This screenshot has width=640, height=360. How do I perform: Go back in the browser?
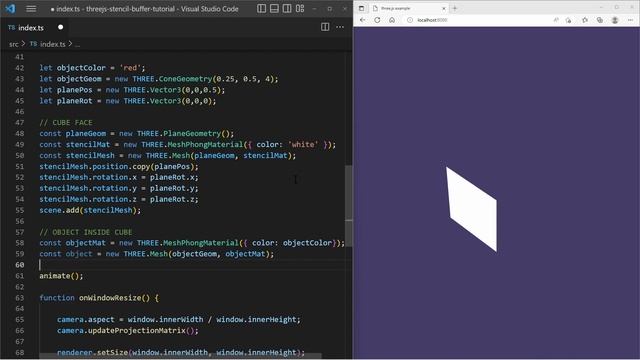(363, 20)
